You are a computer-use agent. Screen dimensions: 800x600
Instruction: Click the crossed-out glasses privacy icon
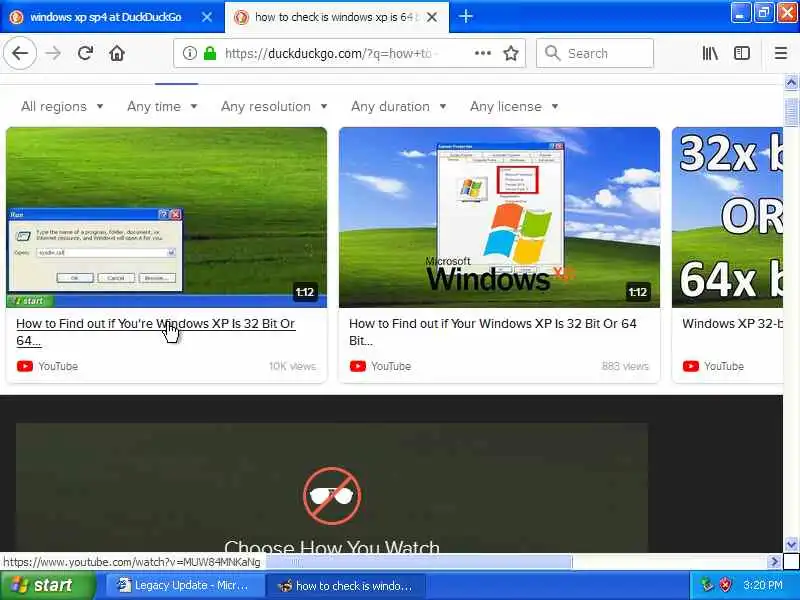point(332,496)
